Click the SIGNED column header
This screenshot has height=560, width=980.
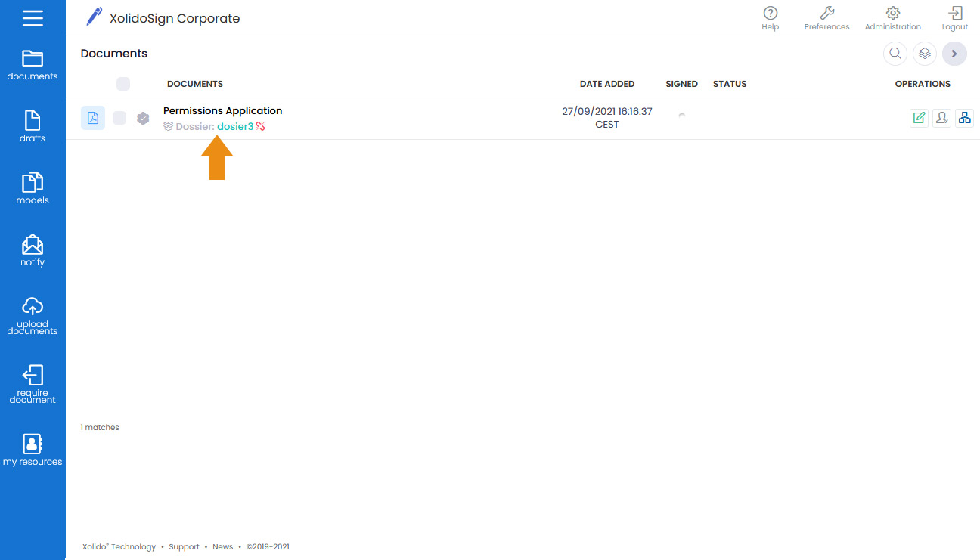681,84
